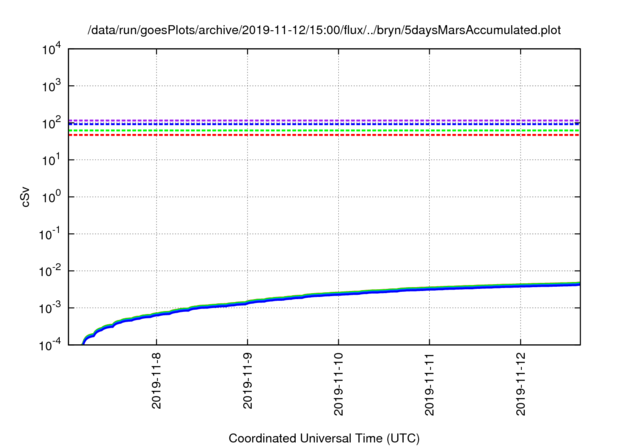Click the 10^3 y-axis tick label
Image resolution: width=640 pixels, height=448 pixels.
pyautogui.click(x=52, y=86)
